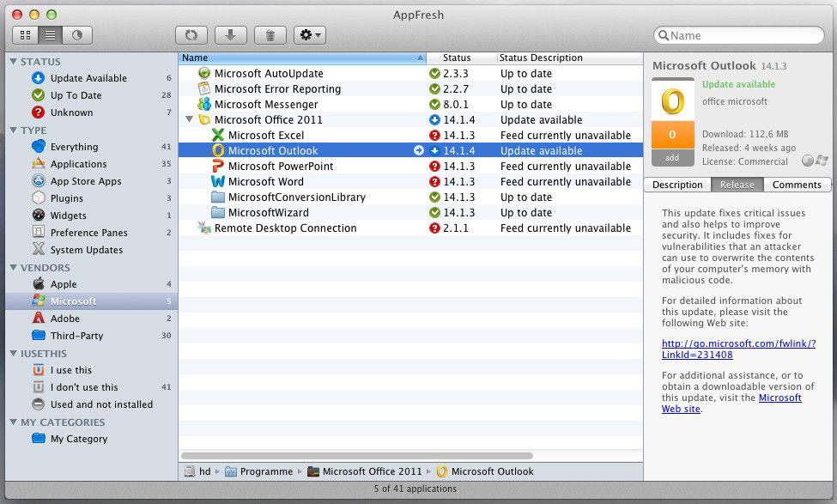
Task: Select Applications type filter
Action: tap(91, 163)
